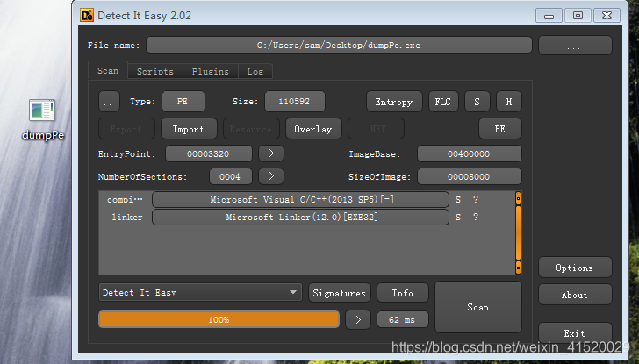
Task: Click the Detect It Easy title bar logo
Action: click(x=86, y=16)
